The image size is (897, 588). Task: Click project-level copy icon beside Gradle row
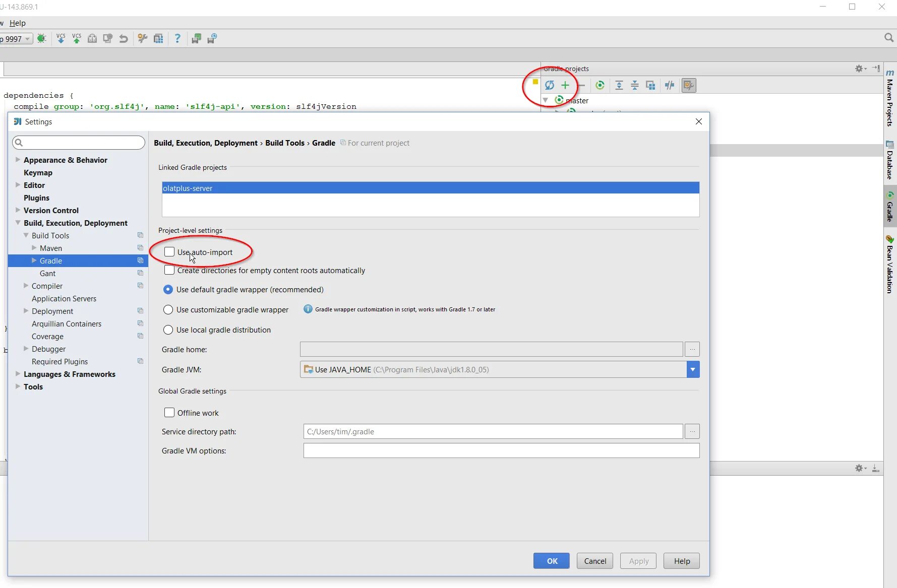(x=140, y=260)
